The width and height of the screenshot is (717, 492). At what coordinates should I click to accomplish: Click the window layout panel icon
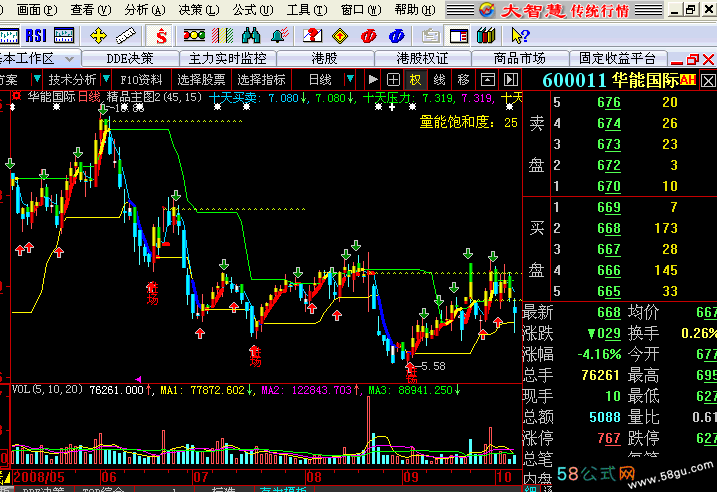459,36
